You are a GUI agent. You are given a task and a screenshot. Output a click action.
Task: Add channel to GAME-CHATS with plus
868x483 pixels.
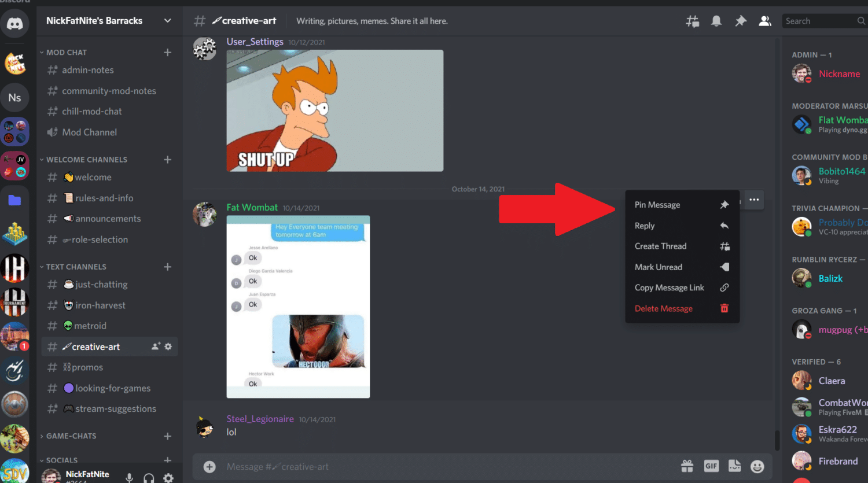tap(167, 436)
